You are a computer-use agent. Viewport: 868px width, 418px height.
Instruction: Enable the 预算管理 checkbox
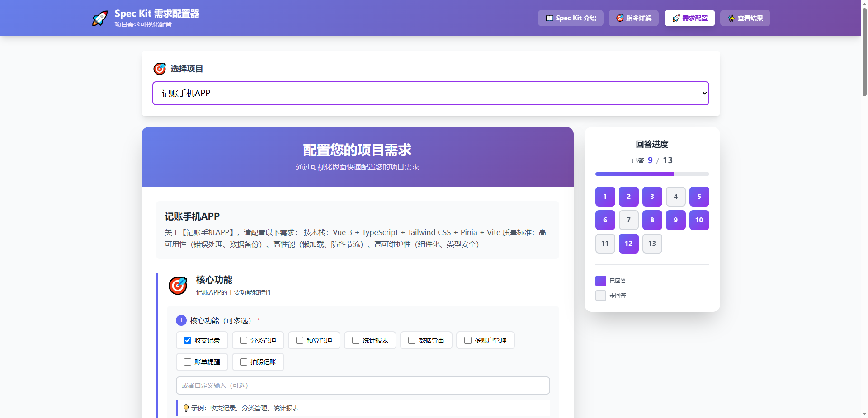coord(300,340)
